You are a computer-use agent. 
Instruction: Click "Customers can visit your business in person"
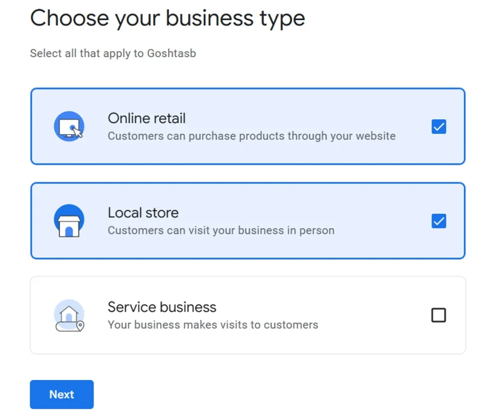point(221,230)
